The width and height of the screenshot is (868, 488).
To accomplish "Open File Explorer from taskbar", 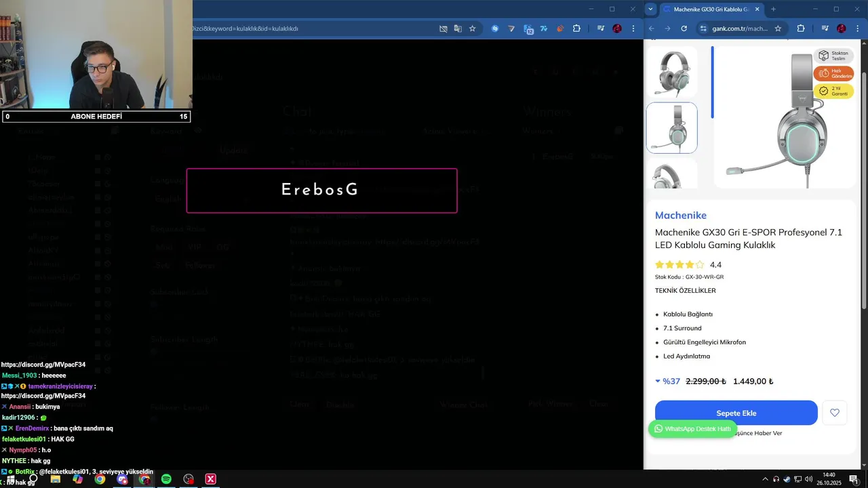I will 56,479.
